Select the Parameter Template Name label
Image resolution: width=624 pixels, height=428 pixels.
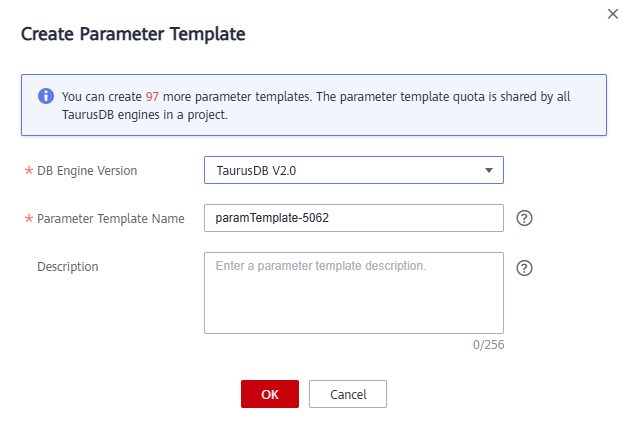111,219
